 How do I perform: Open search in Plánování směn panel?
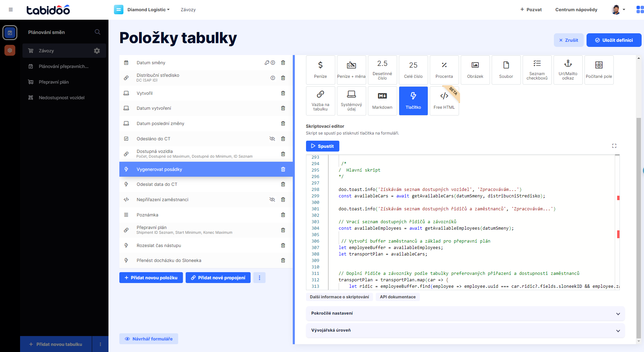coord(98,32)
